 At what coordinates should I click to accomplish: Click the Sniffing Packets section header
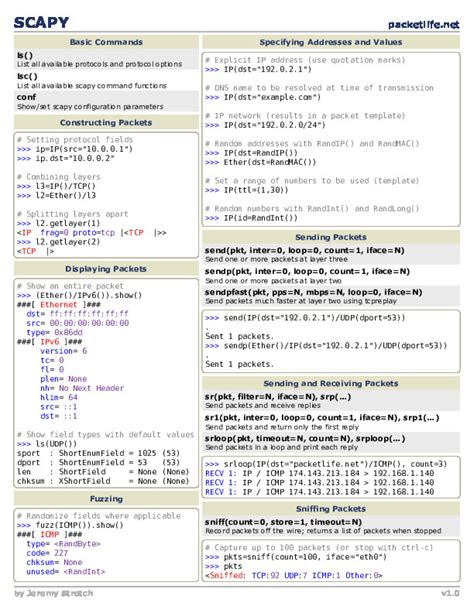[x=331, y=509]
